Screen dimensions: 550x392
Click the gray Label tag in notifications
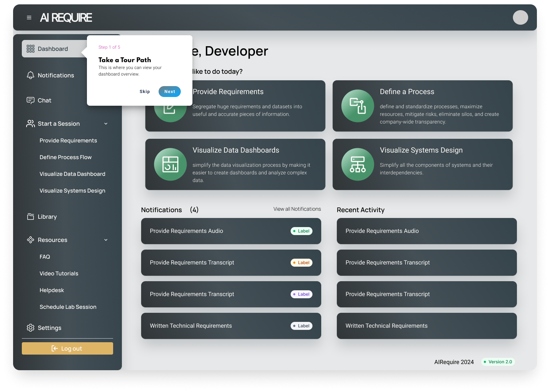click(302, 326)
